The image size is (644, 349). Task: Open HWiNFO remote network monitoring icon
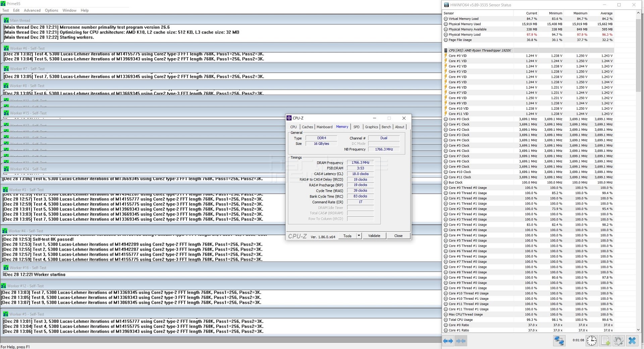(559, 341)
